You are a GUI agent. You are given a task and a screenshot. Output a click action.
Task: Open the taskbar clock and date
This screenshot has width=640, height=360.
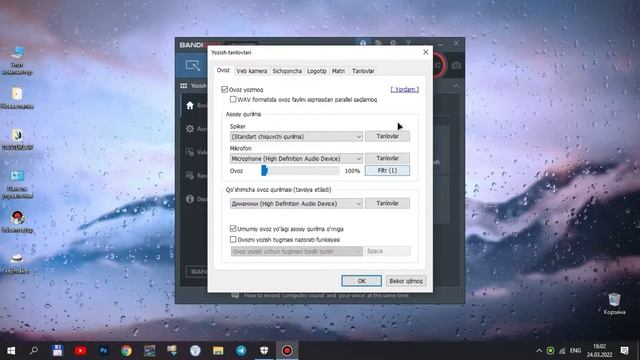[600, 351]
